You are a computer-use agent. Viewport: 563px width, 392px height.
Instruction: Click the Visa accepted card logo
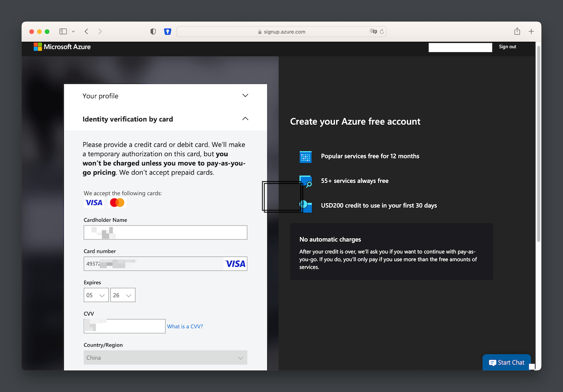(94, 203)
